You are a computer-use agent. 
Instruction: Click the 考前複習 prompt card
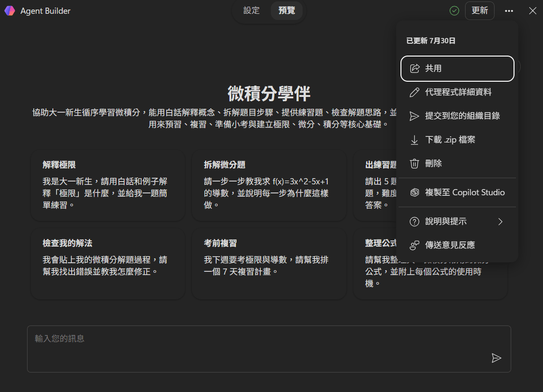click(269, 264)
